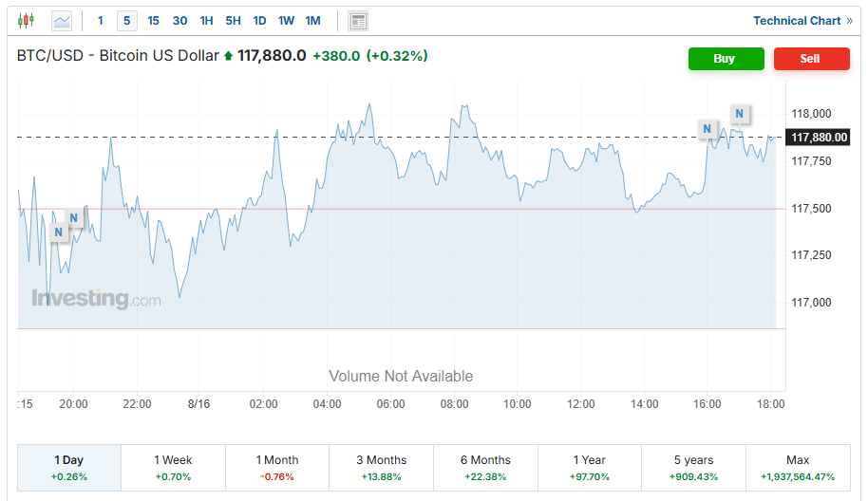Open the lowest news marker before 20:00
868x501 pixels.
tap(58, 232)
